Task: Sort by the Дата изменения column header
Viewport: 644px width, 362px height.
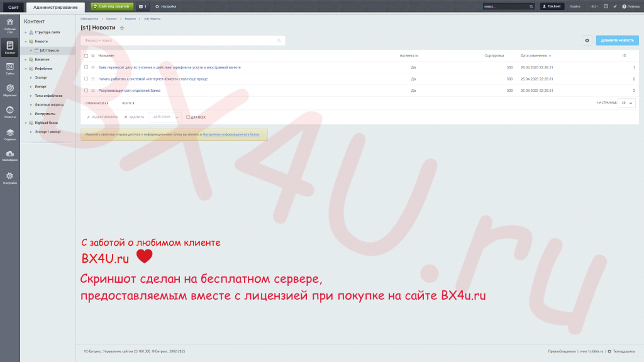Action: coord(536,56)
